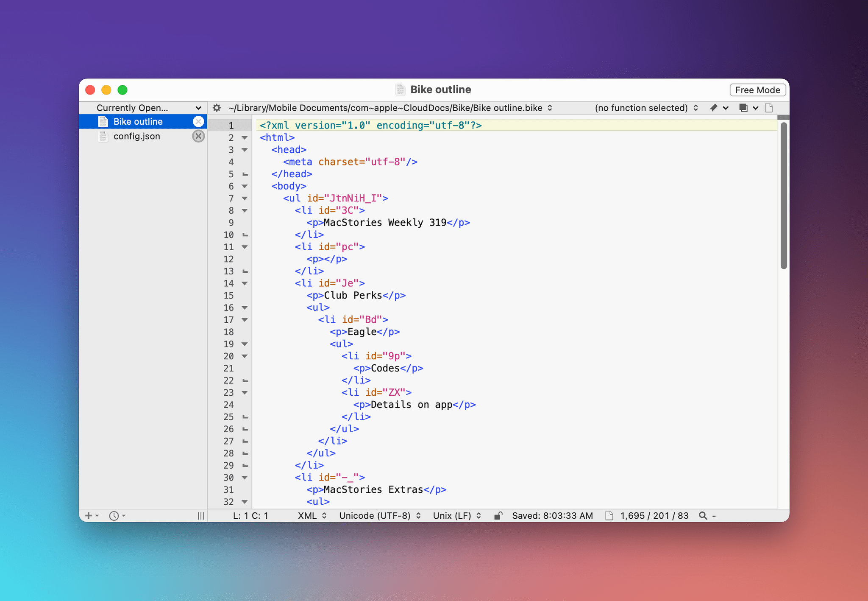This screenshot has height=601, width=868.
Task: Click the L: 1 C: 1 cursor position
Action: tap(250, 516)
